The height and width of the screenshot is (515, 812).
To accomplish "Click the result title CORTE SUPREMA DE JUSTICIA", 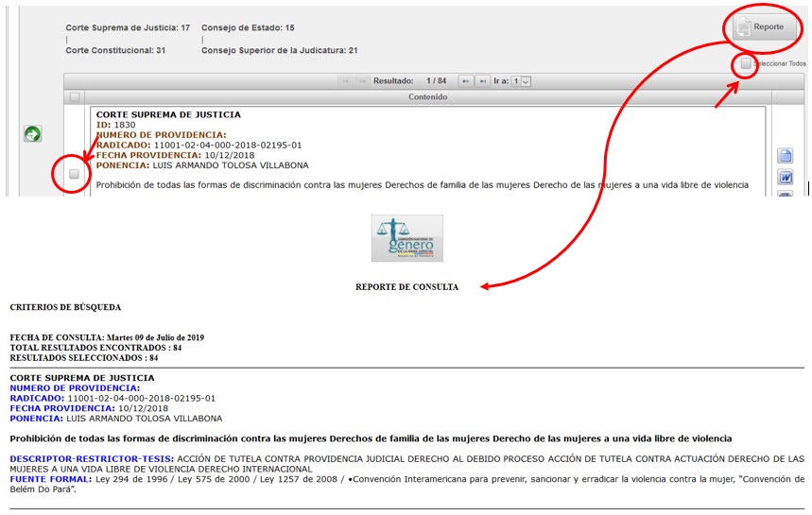I will [168, 114].
